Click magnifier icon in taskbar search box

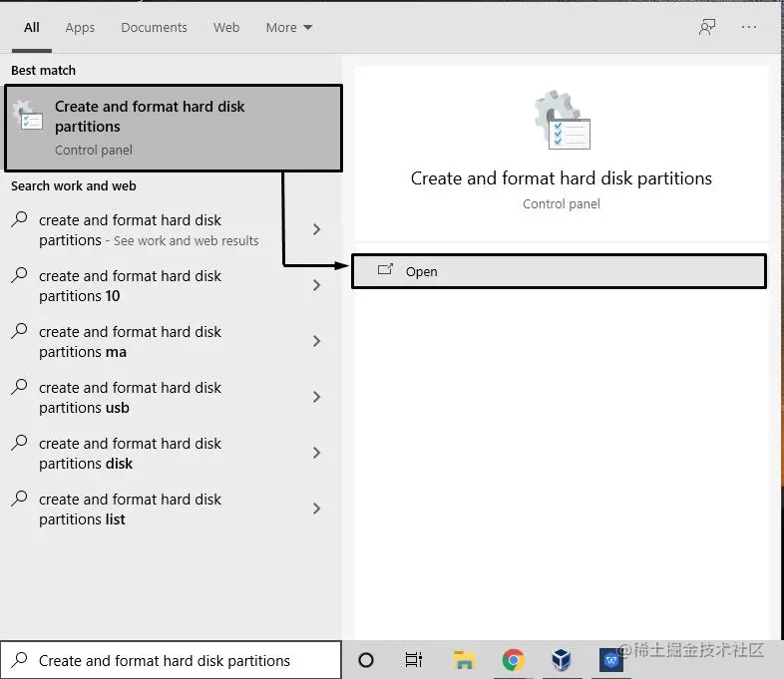point(19,660)
